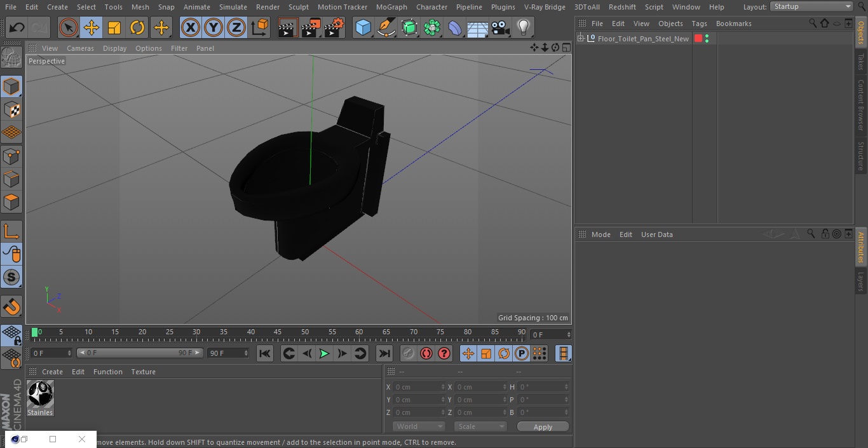
Task: Click the Apply button
Action: pyautogui.click(x=543, y=427)
